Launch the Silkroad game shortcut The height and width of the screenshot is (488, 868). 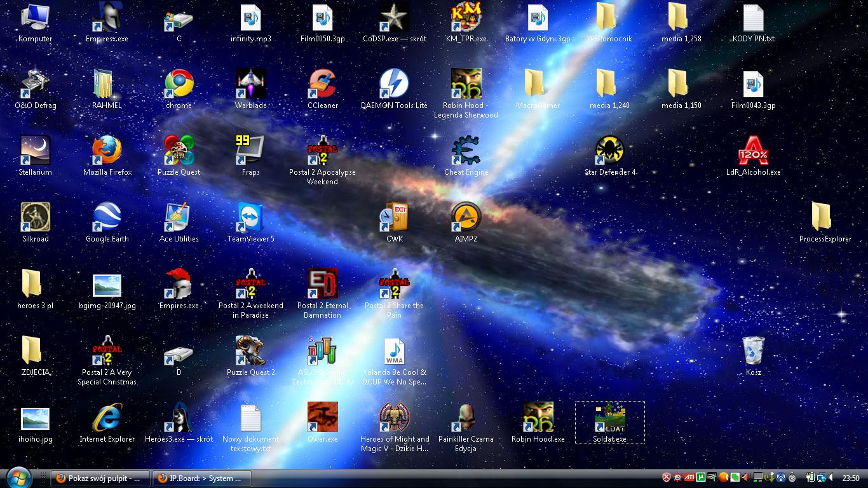click(35, 223)
